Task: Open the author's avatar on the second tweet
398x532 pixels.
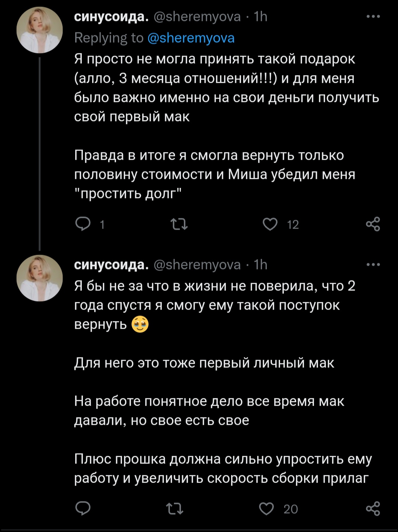Action: pos(40,278)
